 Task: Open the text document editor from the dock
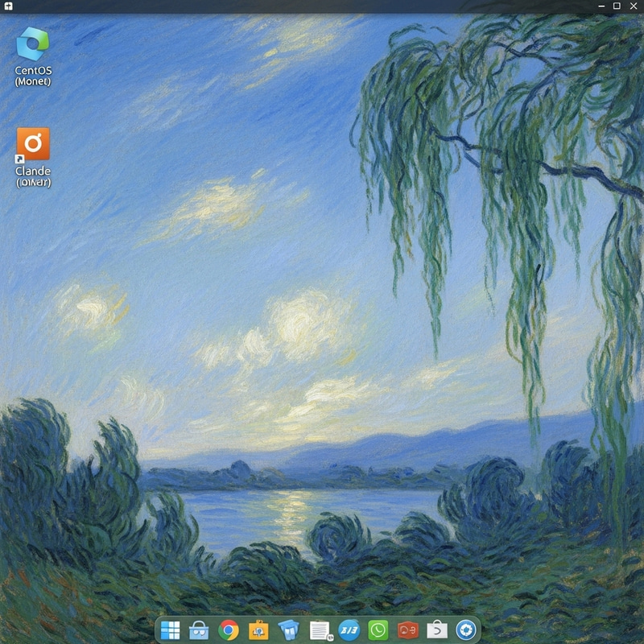[x=320, y=631]
